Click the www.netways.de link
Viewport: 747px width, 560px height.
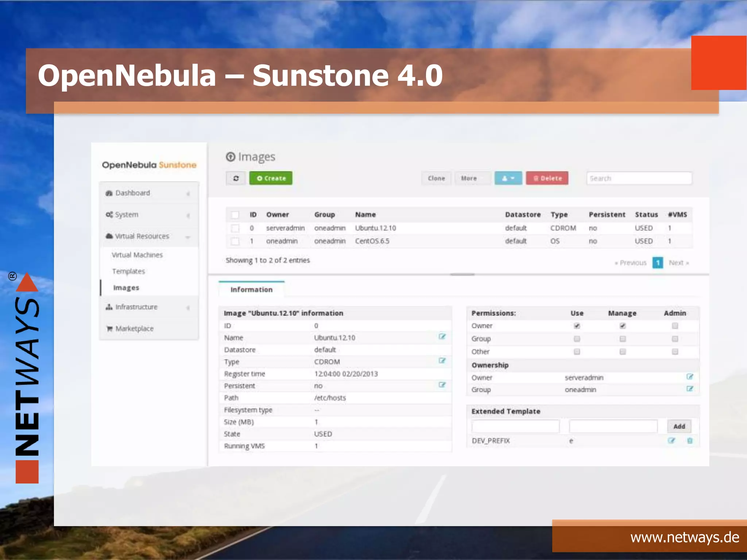685,538
